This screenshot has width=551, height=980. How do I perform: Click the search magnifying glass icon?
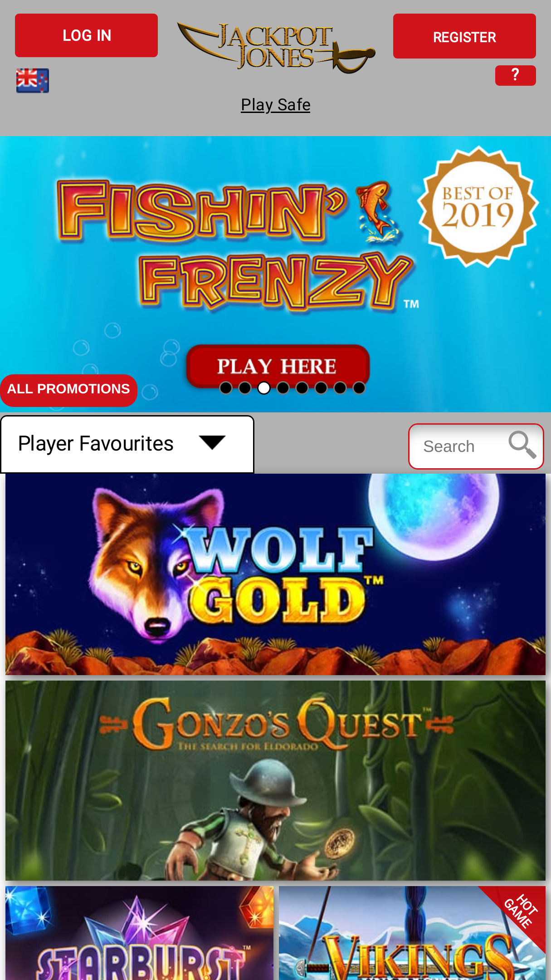pyautogui.click(x=522, y=445)
